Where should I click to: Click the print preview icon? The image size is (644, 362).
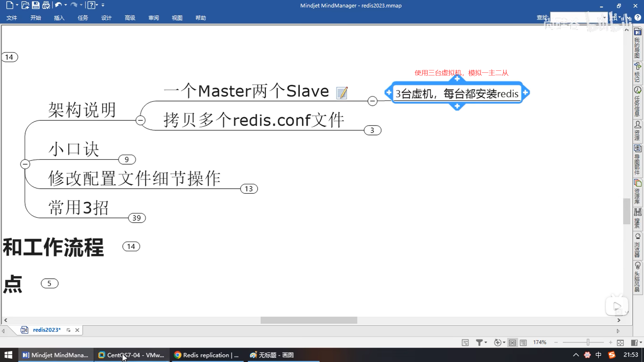tap(46, 5)
